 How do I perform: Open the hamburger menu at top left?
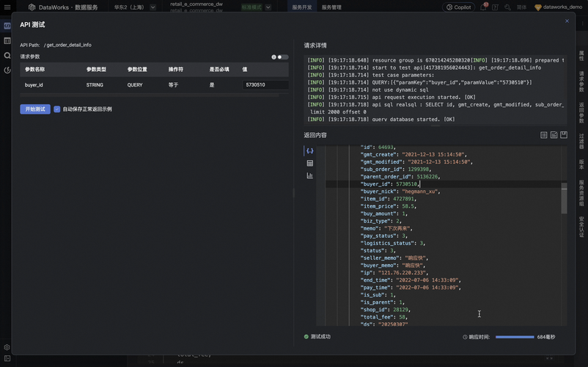tap(7, 7)
